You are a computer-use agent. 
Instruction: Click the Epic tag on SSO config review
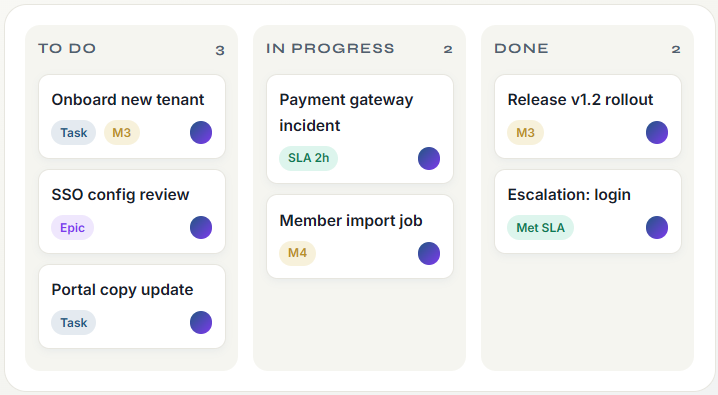click(x=72, y=227)
